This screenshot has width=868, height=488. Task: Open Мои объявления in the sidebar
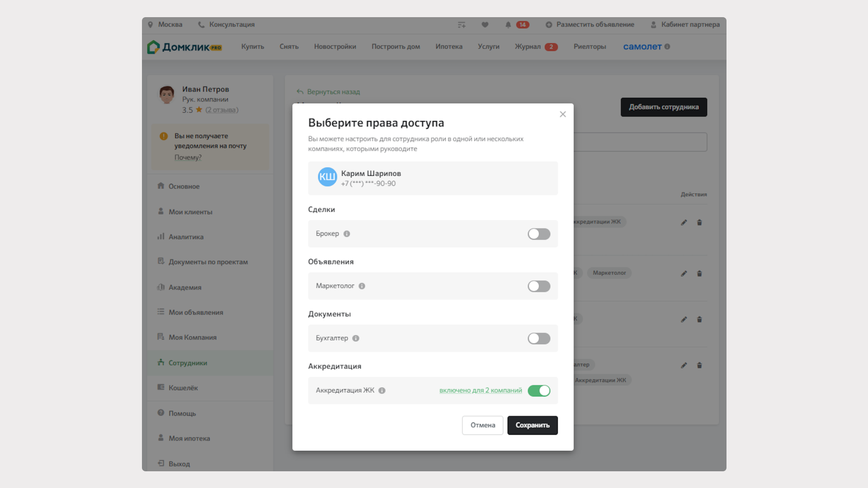tap(210, 312)
